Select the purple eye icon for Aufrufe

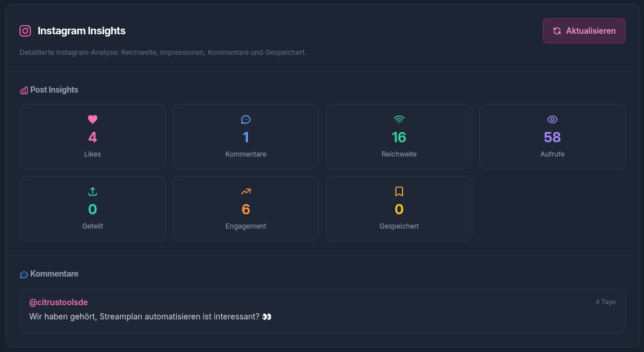point(552,119)
